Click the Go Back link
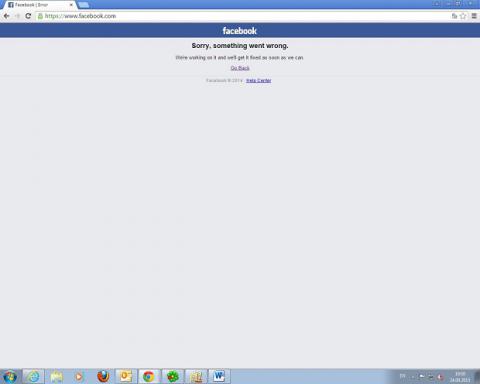The width and height of the screenshot is (480, 384). (x=240, y=68)
